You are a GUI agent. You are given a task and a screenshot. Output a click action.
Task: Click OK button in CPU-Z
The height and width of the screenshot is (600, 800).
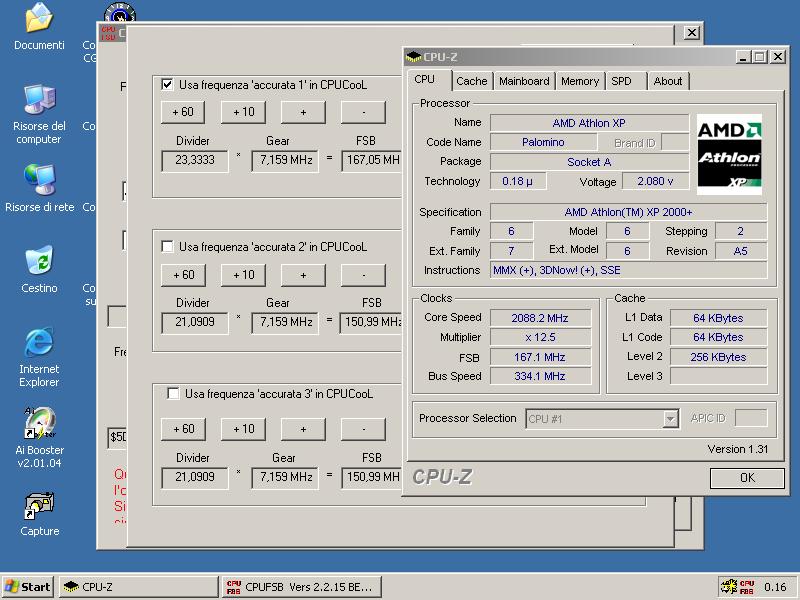pyautogui.click(x=747, y=478)
